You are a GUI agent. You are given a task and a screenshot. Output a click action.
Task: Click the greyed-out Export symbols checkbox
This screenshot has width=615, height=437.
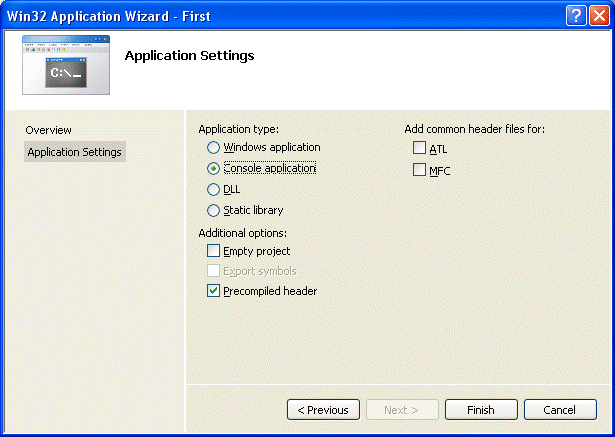click(213, 271)
